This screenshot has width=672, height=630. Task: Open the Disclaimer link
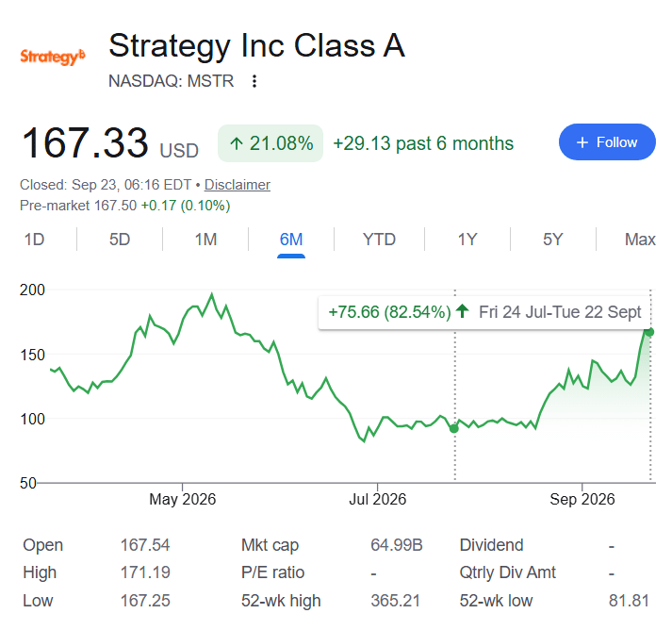[x=237, y=185]
